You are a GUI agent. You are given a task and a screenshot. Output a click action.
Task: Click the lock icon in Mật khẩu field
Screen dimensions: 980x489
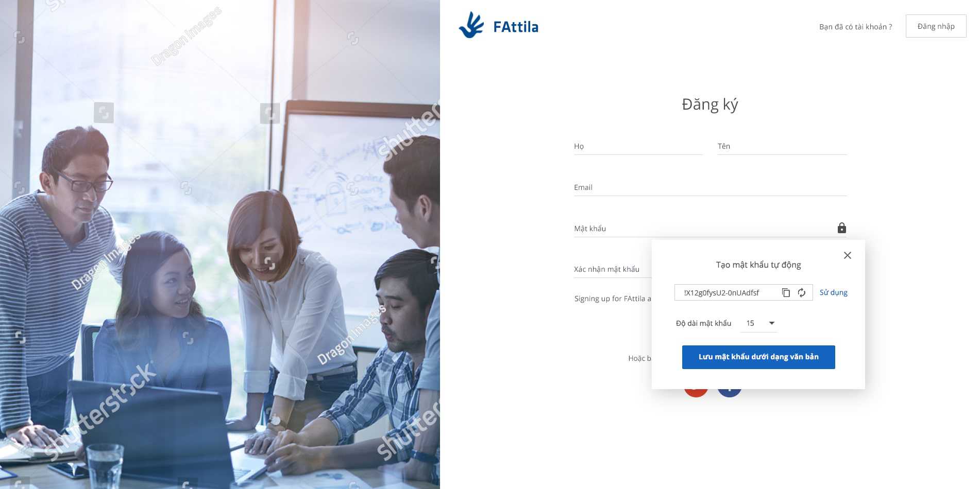(841, 228)
